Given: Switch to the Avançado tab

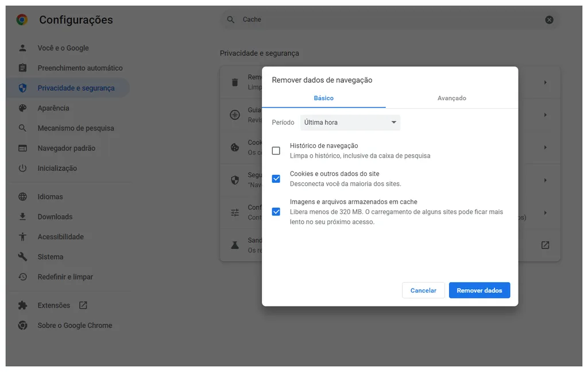Looking at the screenshot, I should pos(451,98).
